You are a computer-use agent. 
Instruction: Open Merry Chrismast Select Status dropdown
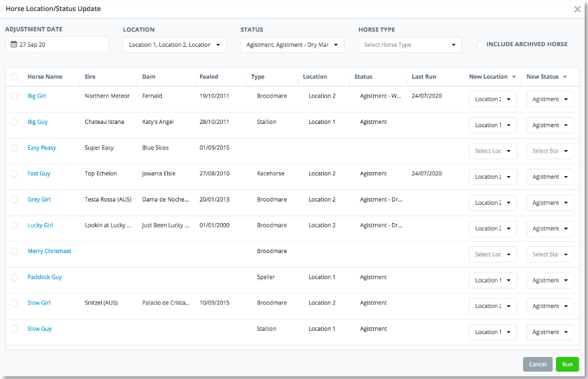[550, 255]
